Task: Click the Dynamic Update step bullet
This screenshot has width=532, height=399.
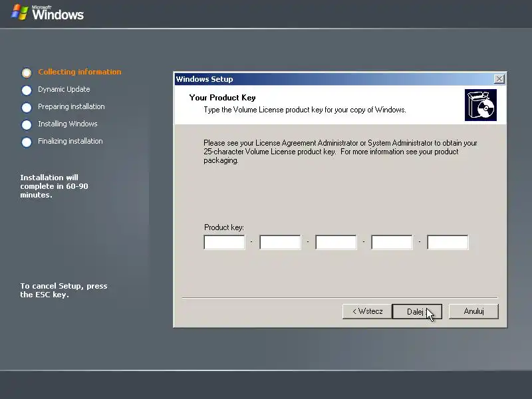Action: pos(27,90)
